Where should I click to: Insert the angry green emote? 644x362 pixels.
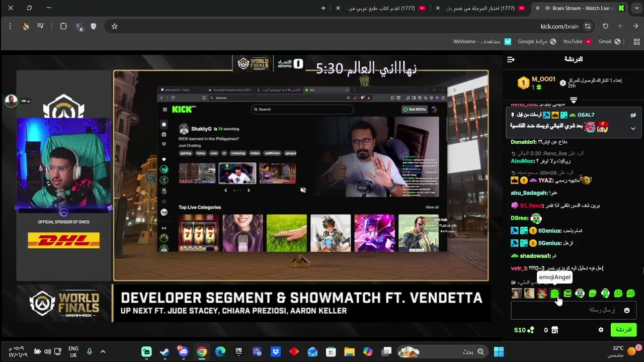point(567,293)
